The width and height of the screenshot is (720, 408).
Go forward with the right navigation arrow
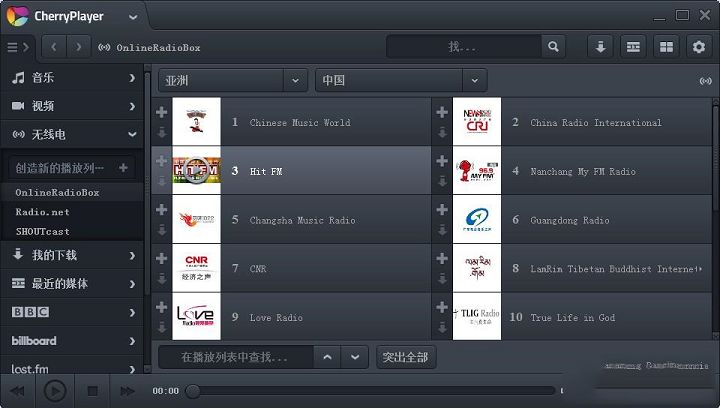[x=79, y=47]
